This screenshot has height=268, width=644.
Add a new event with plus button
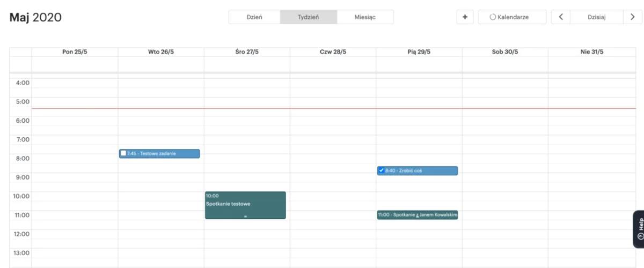[465, 17]
